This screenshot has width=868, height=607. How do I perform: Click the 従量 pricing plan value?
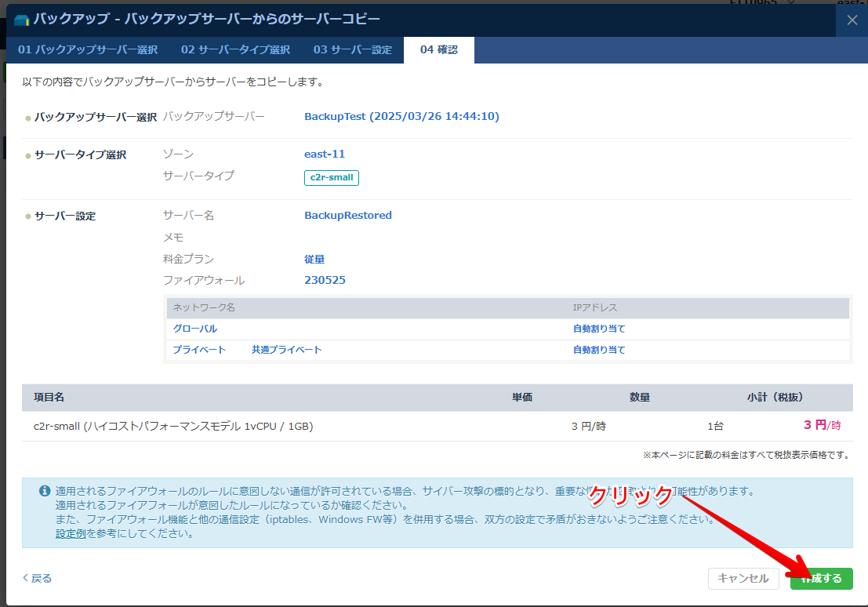click(314, 259)
